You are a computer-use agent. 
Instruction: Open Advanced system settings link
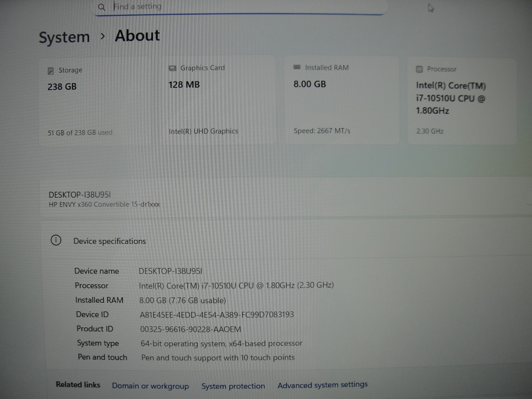click(x=323, y=385)
